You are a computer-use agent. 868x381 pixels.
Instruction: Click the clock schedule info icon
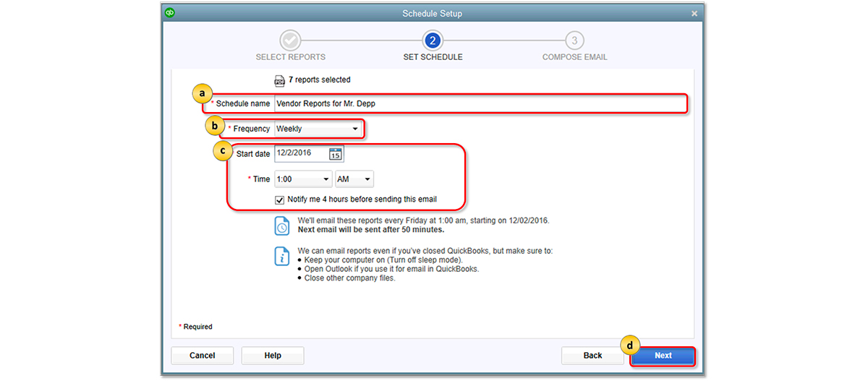point(282,225)
